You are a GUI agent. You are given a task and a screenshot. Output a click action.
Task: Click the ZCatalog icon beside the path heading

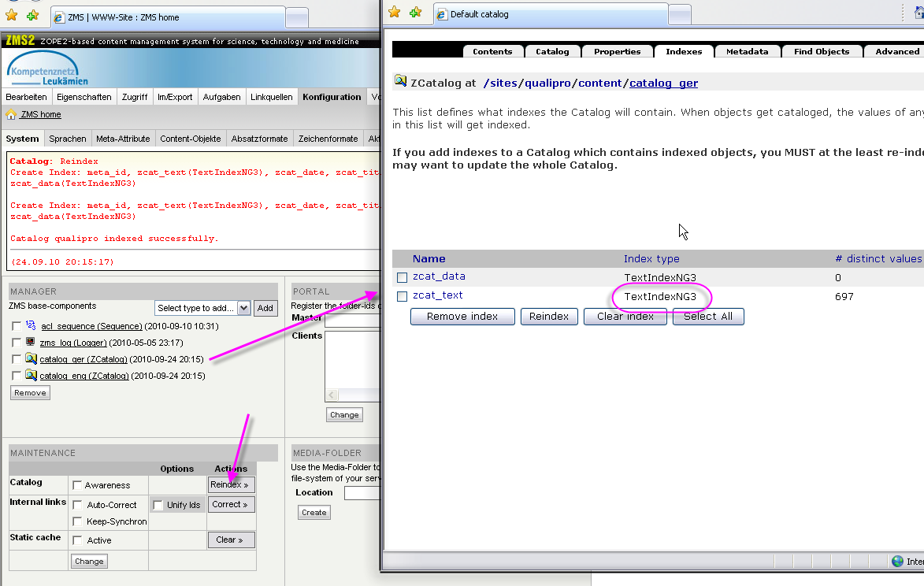tap(401, 80)
